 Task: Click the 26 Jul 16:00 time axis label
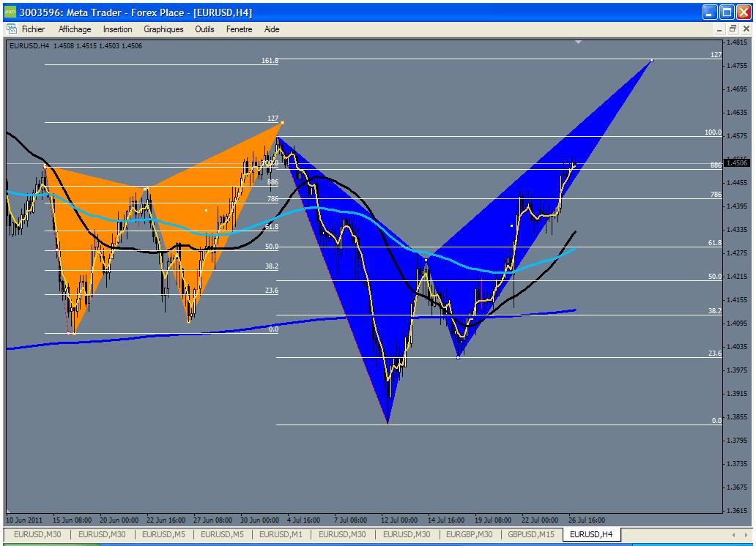coord(587,520)
